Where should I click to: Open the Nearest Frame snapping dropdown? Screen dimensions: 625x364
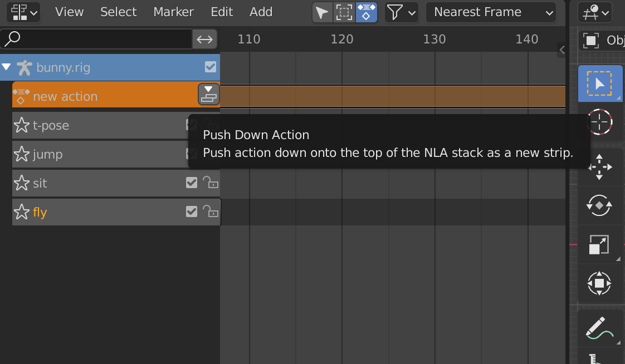[490, 12]
